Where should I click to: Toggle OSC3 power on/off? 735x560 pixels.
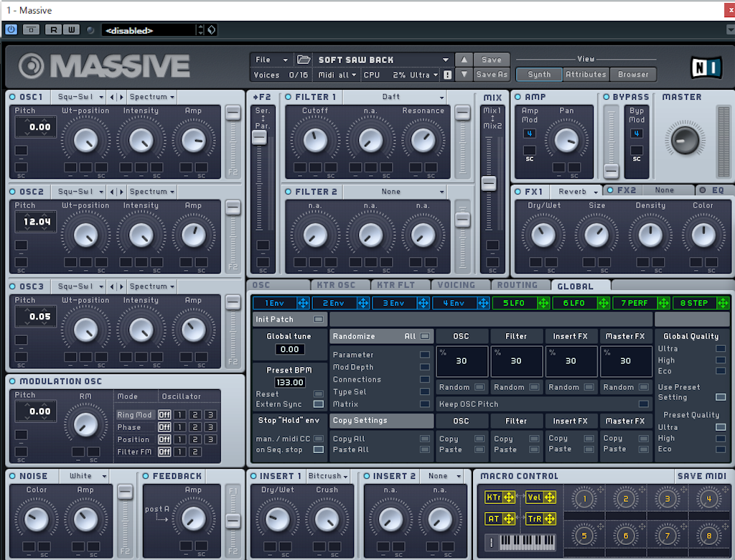[13, 286]
